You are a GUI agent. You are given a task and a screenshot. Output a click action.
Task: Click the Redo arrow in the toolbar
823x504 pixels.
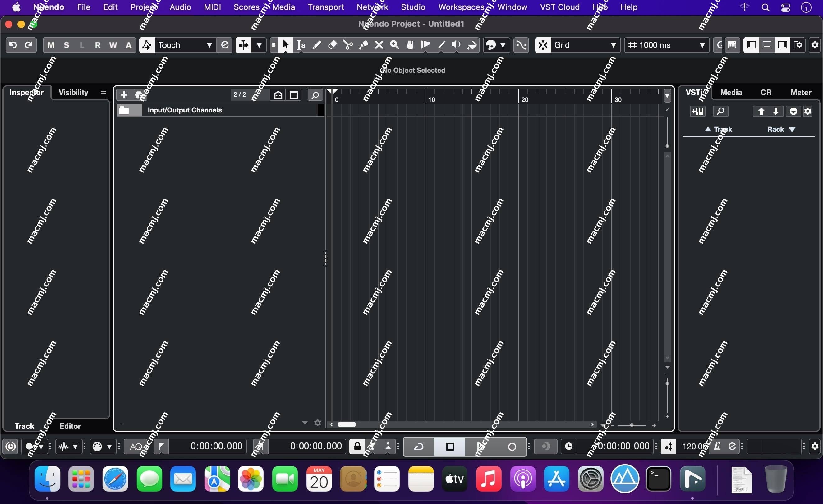coord(29,45)
